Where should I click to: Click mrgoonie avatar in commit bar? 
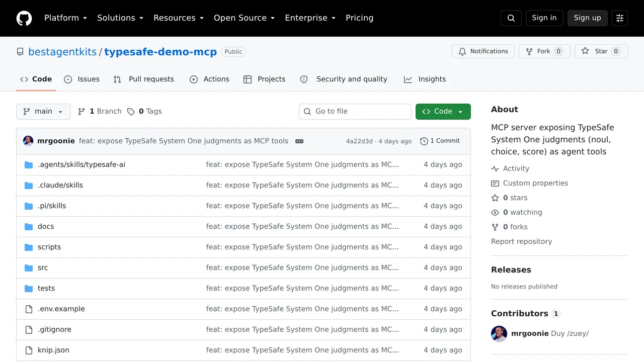coord(28,141)
